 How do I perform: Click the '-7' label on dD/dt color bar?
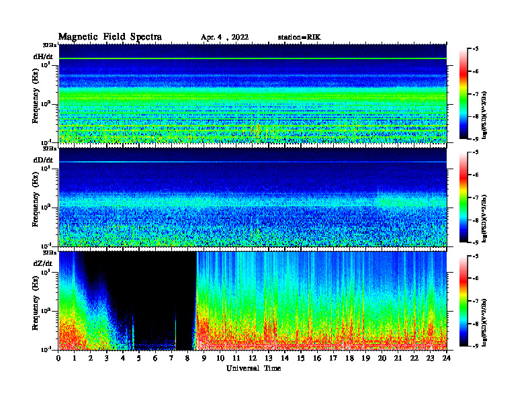point(476,197)
